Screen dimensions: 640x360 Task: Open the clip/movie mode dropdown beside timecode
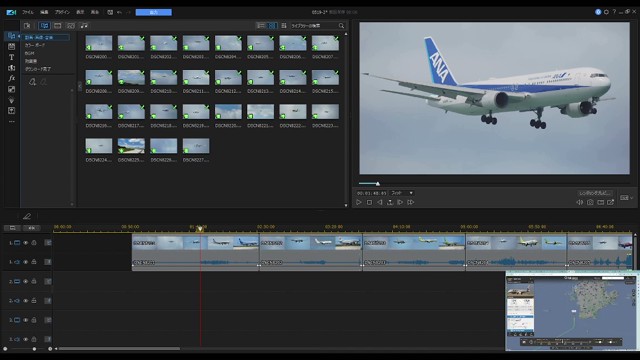coord(402,193)
